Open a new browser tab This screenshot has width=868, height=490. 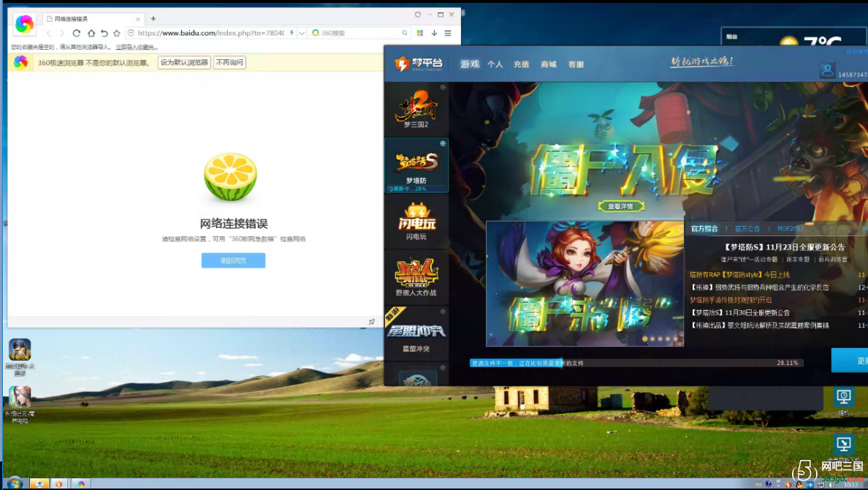click(x=153, y=19)
